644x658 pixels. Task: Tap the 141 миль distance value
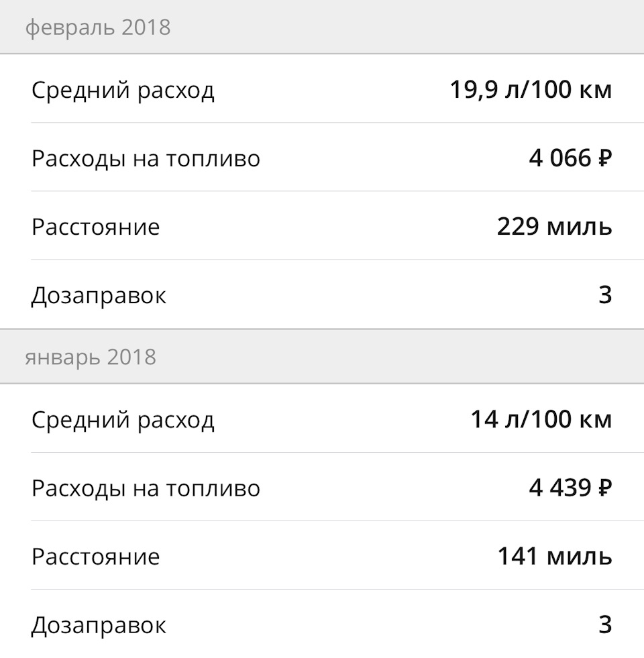click(x=555, y=557)
